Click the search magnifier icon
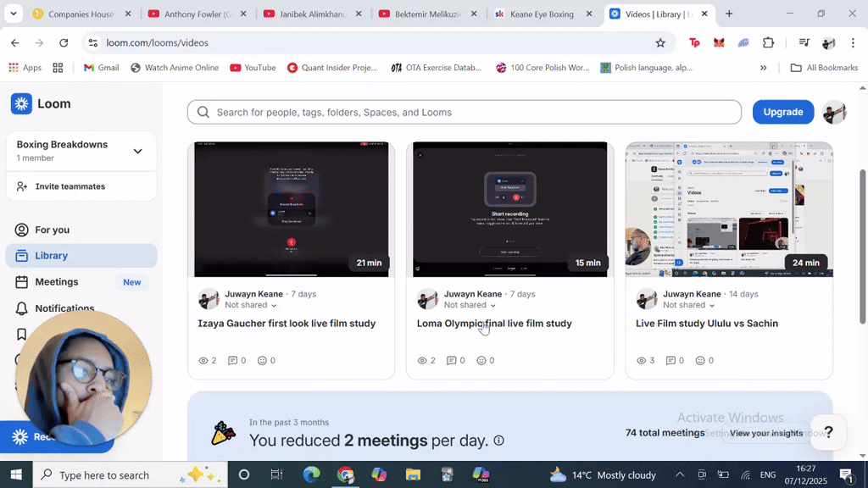 point(203,113)
